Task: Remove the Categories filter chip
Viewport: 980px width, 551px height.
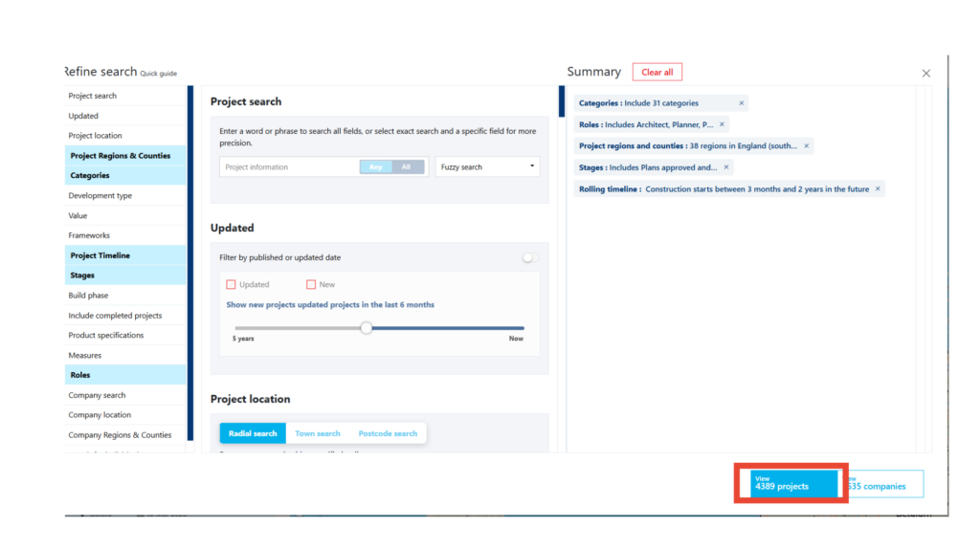Action: pyautogui.click(x=741, y=103)
